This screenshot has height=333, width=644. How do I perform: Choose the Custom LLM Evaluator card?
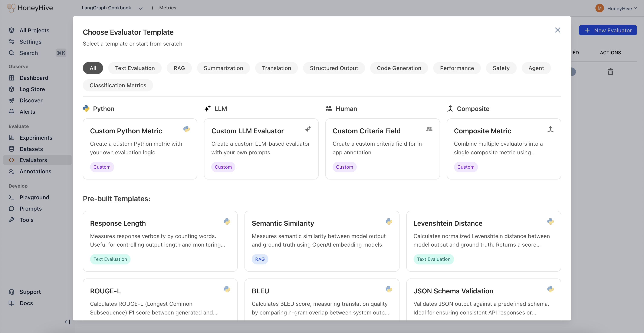pos(261,149)
